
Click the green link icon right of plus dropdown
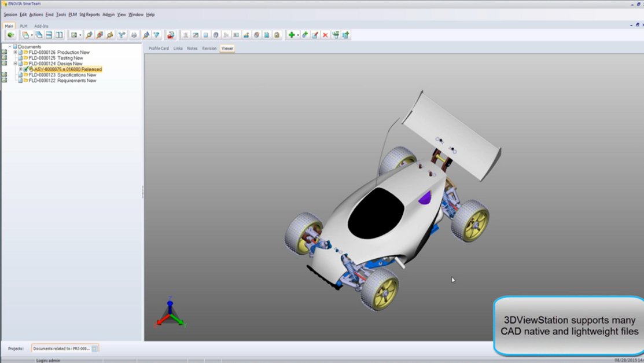[305, 35]
